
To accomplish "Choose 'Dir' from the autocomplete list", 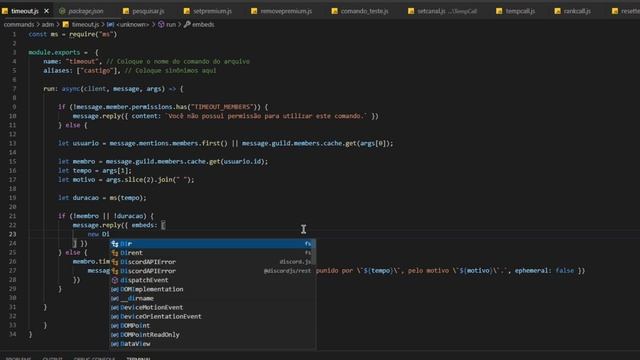I will click(212, 244).
